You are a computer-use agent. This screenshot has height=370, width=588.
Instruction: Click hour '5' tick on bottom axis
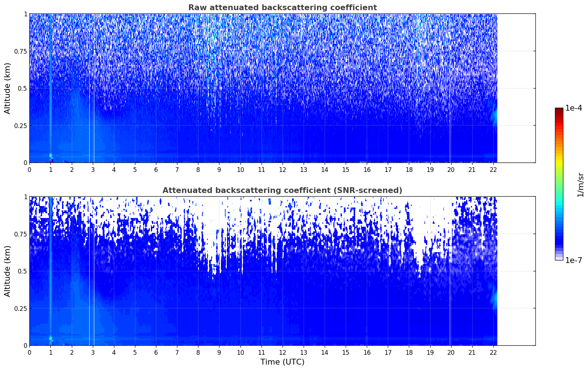[135, 352]
